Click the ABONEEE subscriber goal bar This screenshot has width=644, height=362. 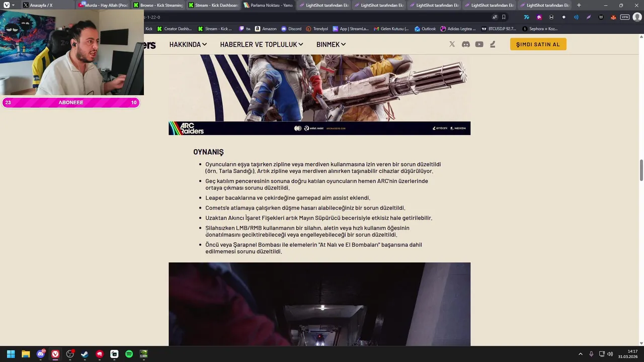70,103
